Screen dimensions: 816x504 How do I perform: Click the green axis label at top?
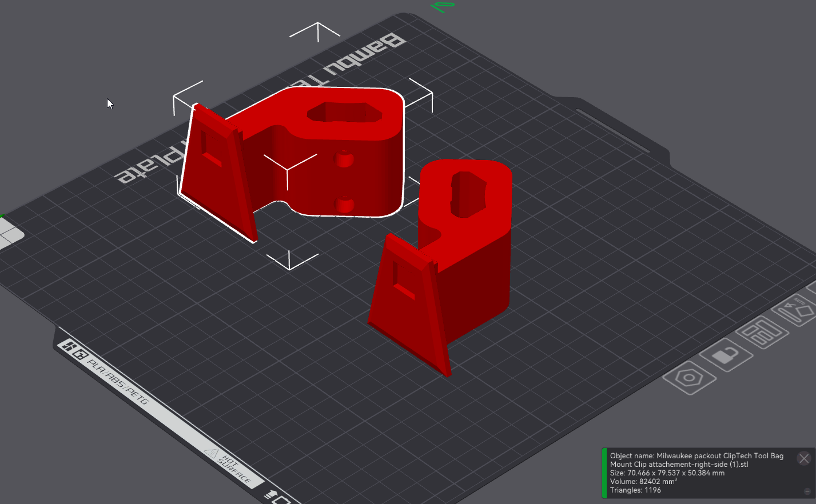pyautogui.click(x=443, y=7)
